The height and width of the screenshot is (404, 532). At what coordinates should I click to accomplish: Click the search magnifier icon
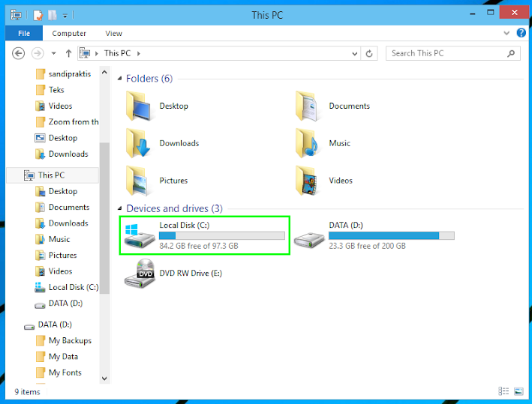[x=511, y=53]
